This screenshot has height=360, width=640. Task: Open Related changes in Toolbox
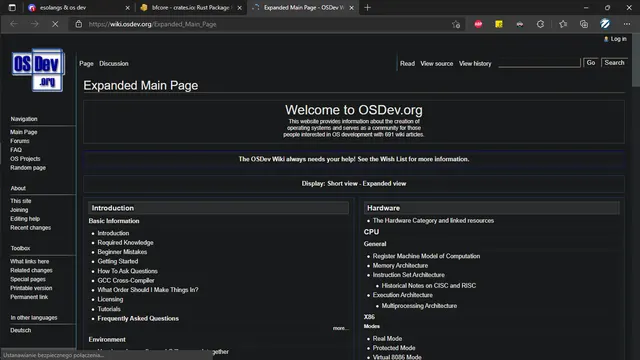(31, 271)
